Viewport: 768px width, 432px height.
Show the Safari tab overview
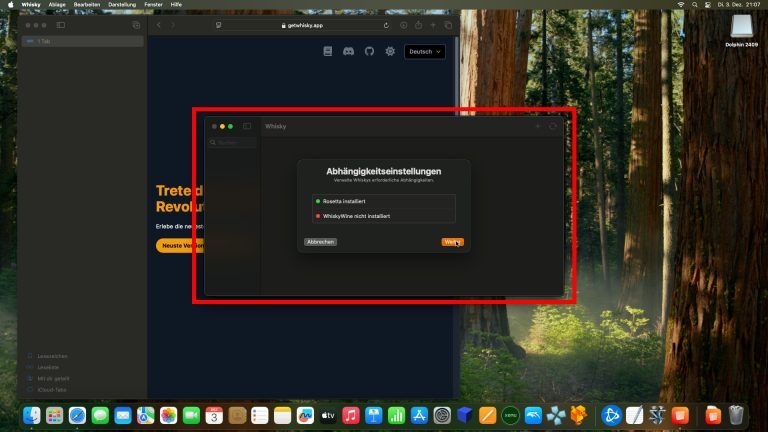coord(448,25)
